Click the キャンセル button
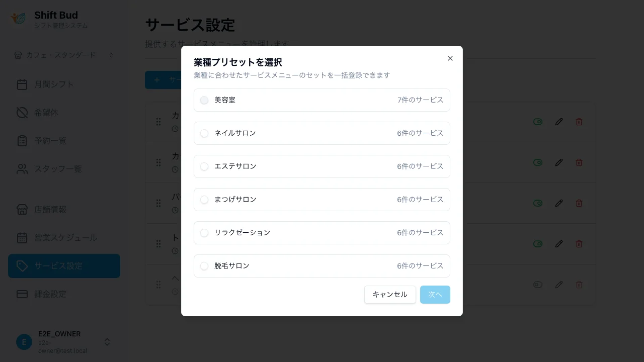Viewport: 644px width, 362px height. (390, 295)
